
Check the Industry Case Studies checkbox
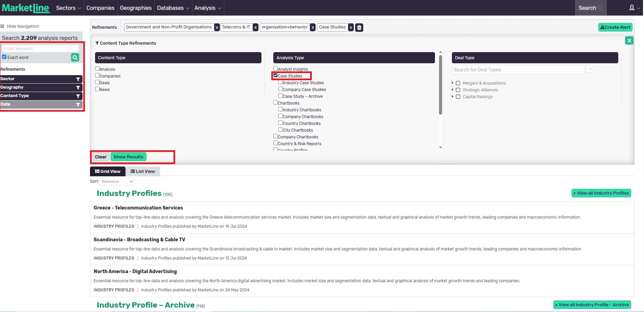pyautogui.click(x=280, y=82)
